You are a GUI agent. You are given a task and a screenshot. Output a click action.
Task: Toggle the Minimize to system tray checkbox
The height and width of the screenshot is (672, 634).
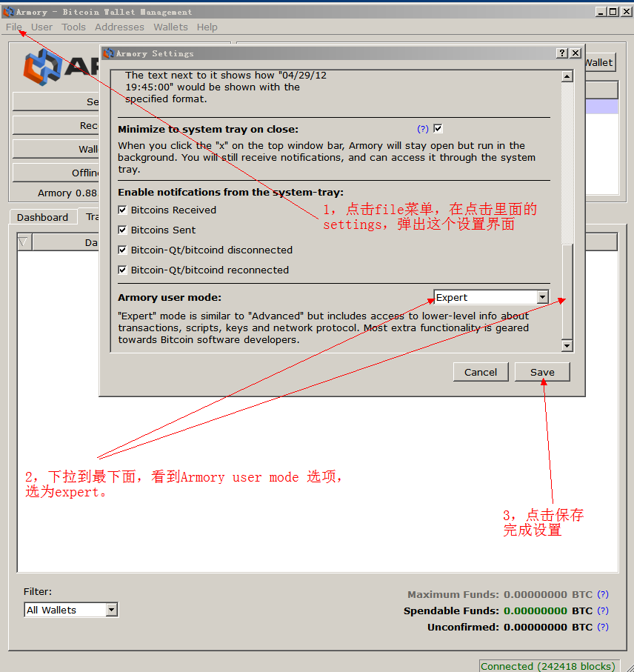pyautogui.click(x=438, y=129)
